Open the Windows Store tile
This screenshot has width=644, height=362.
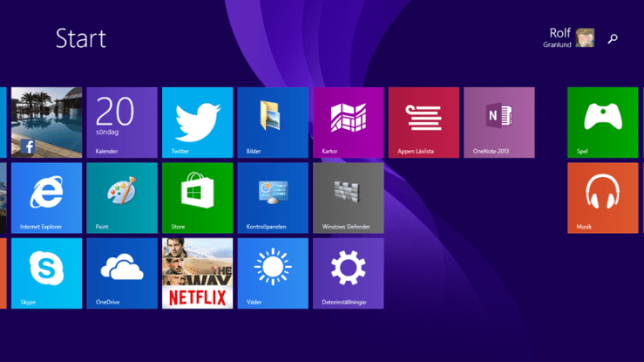pos(197,198)
